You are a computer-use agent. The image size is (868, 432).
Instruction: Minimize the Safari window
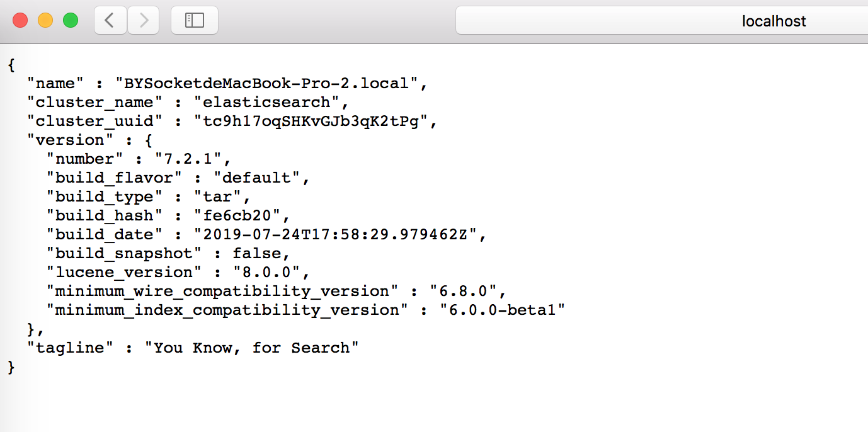pos(45,20)
